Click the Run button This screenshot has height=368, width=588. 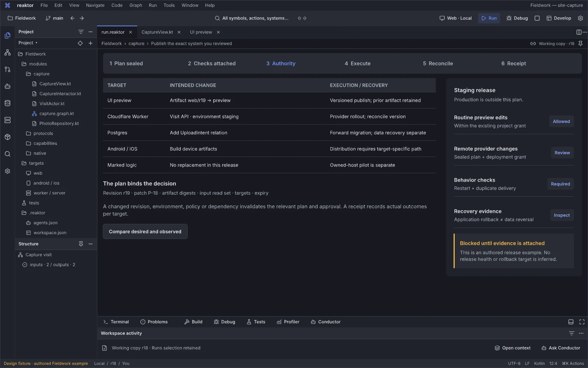489,18
